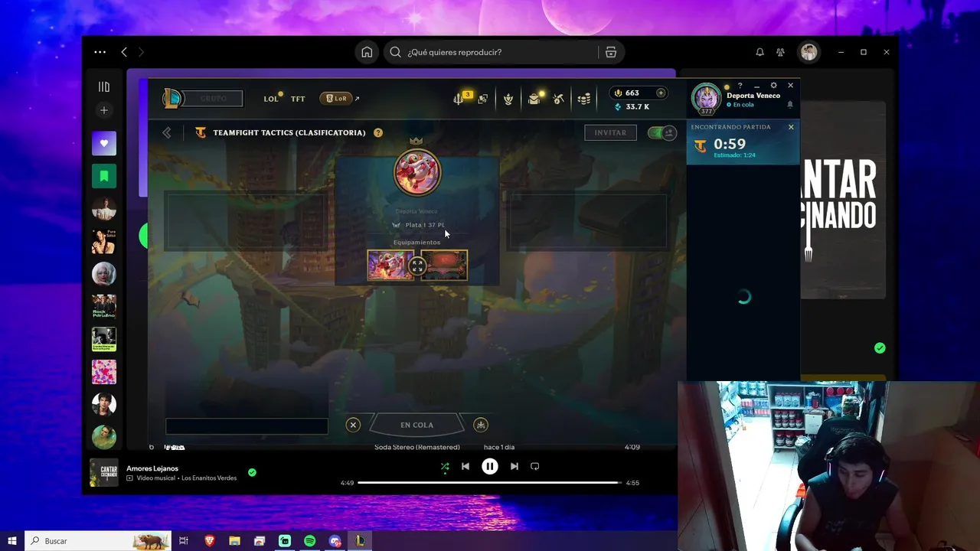Open the store coins icon
980x551 pixels.
[x=584, y=99]
